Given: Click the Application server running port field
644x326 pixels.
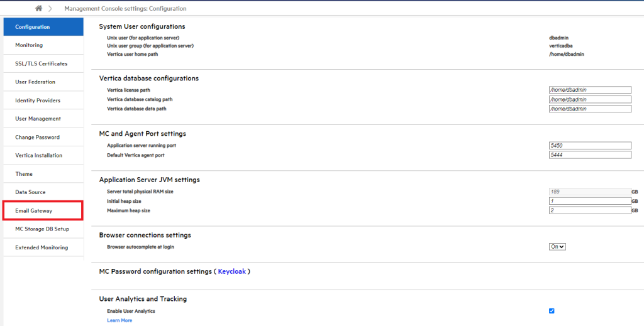Looking at the screenshot, I should (x=589, y=145).
